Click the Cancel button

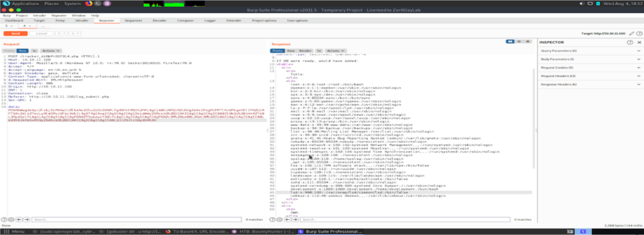coord(41,33)
